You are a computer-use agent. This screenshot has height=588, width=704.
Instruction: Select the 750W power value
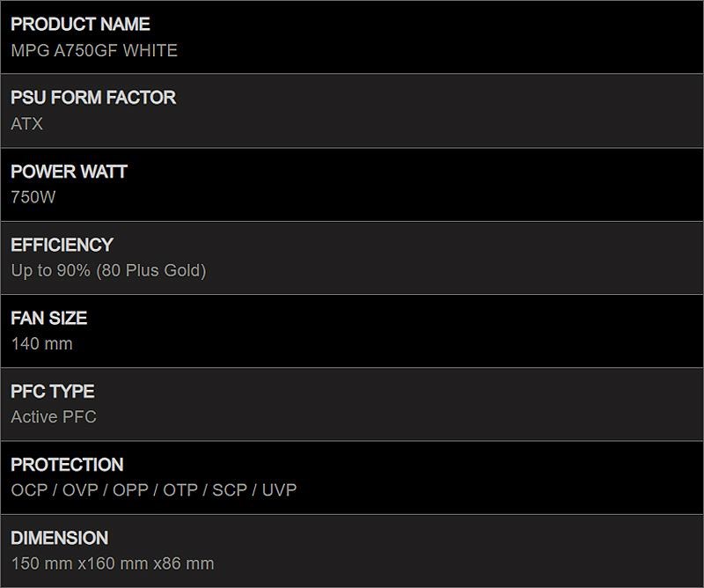[x=33, y=197]
